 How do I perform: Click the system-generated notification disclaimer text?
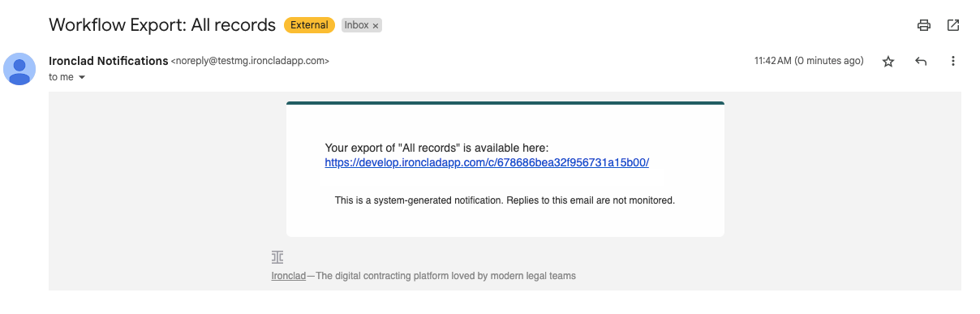click(505, 200)
